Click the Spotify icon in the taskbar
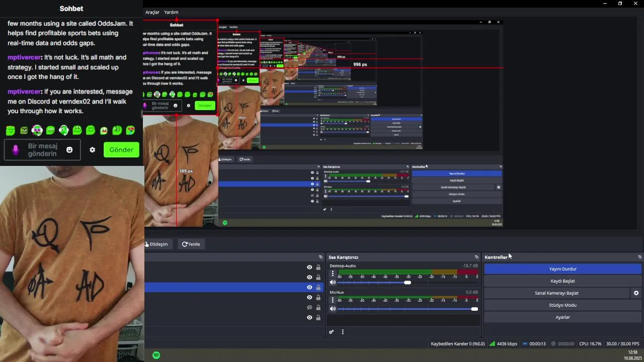The image size is (644, 362). [x=156, y=355]
